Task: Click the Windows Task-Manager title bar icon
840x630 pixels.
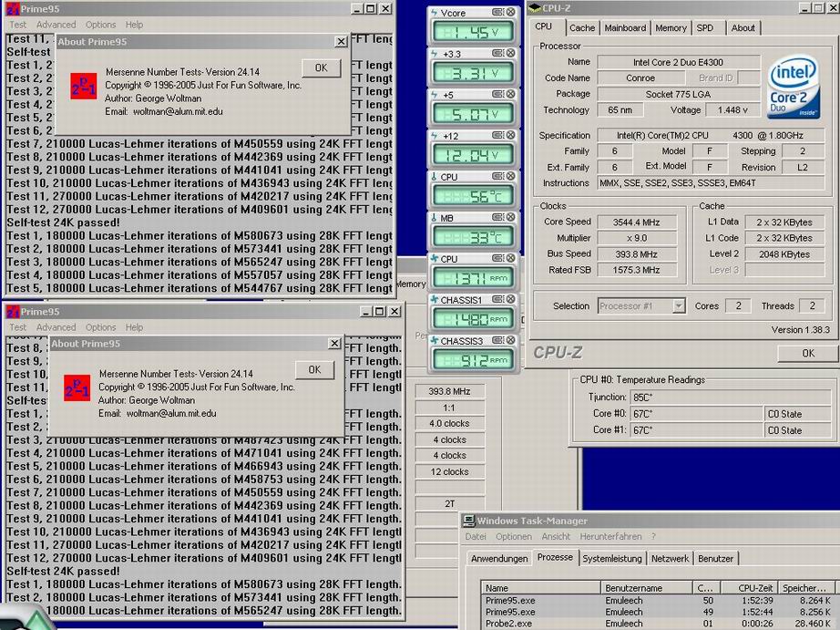Action: [x=469, y=521]
